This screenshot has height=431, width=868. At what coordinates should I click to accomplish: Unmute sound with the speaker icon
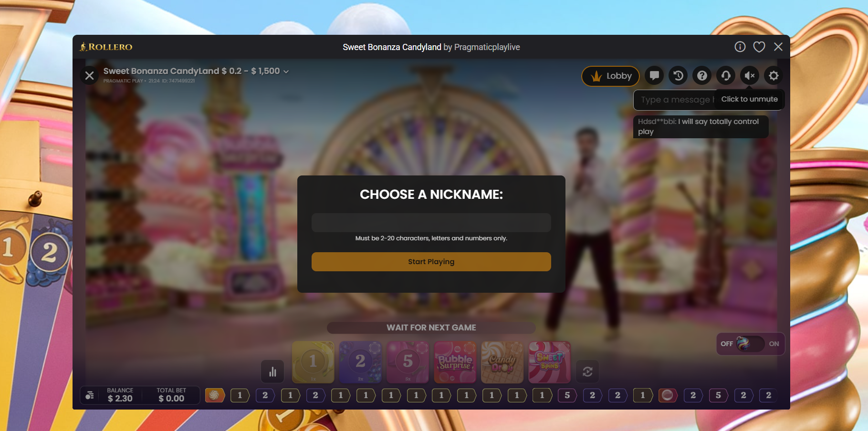(750, 75)
